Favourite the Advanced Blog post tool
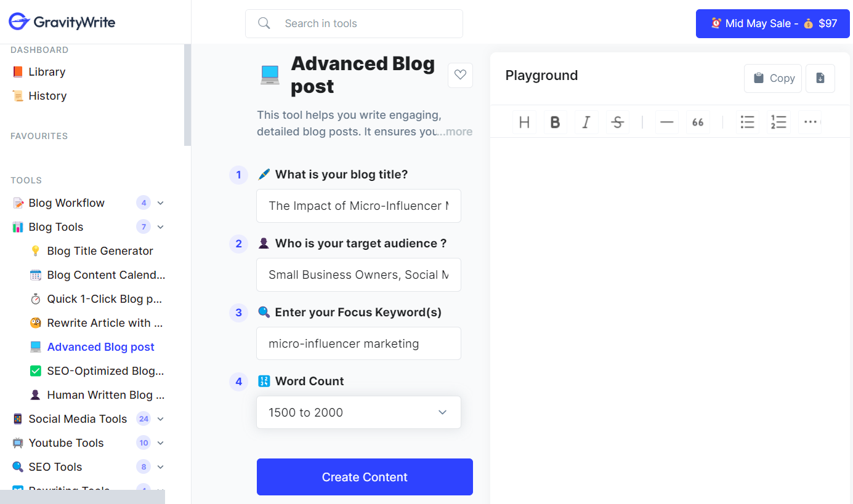This screenshot has height=504, width=853. coord(460,75)
